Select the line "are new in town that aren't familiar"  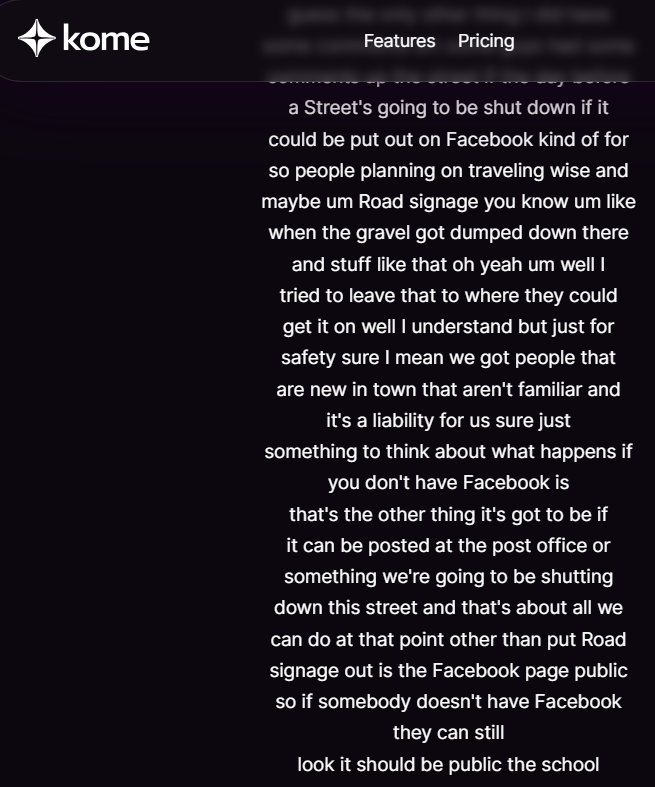[448, 390]
